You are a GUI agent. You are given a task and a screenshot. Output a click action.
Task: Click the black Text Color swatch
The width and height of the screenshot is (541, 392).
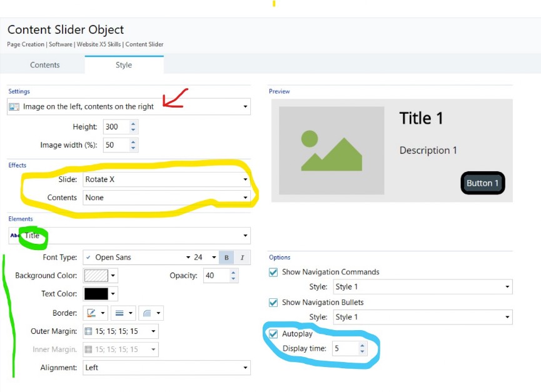coord(96,294)
